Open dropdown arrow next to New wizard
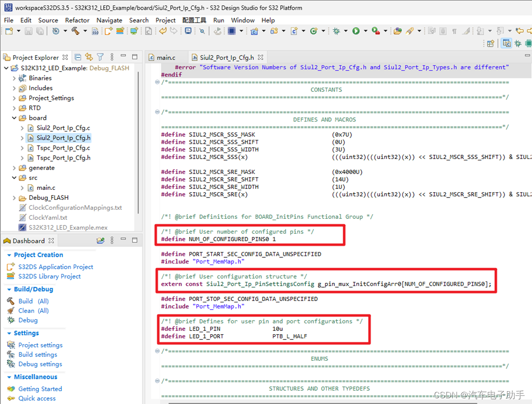The height and width of the screenshot is (404, 532). (x=18, y=31)
